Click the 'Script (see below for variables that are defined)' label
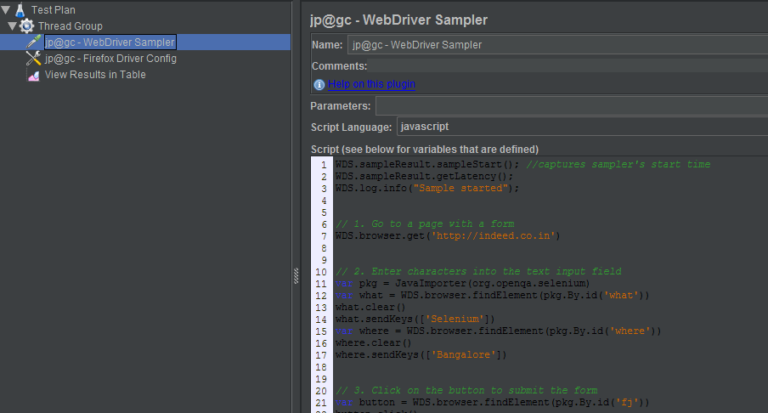Viewport: 768px width, 413px height. click(x=424, y=149)
